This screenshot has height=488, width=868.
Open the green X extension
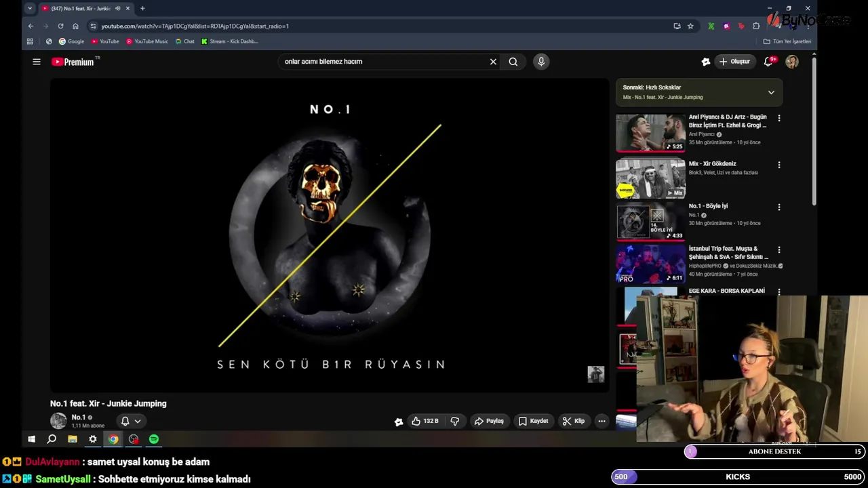click(711, 26)
